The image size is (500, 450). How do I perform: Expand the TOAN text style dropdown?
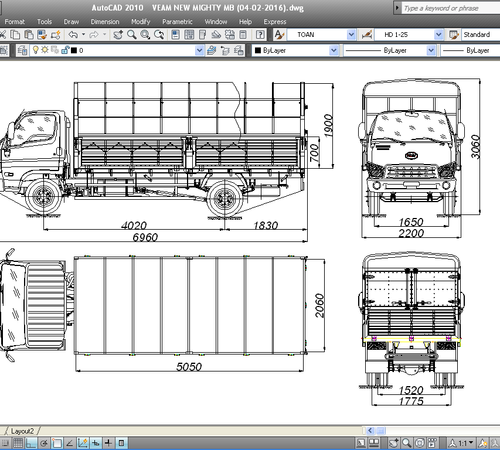click(x=351, y=35)
